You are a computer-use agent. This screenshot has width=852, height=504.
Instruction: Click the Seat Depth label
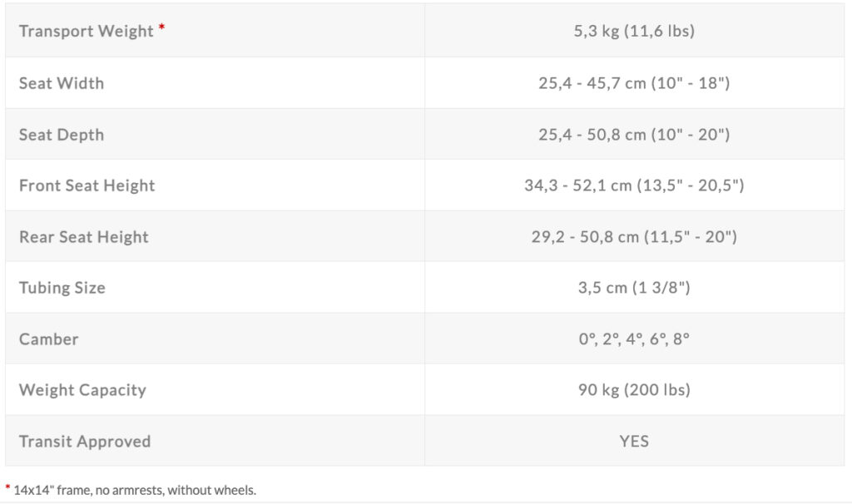62,135
